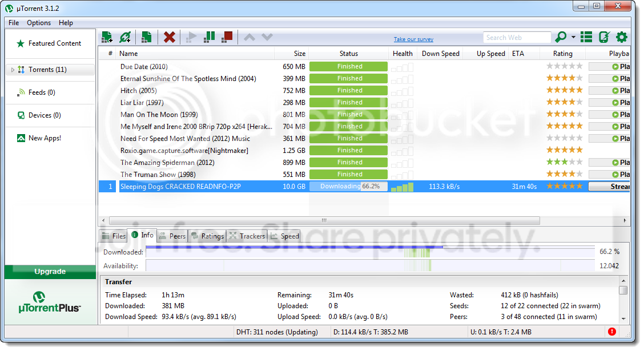Viewport: 644px width, 351px height.
Task: Select the Sleeping Dogs CRACKED READNFO-P2P row
Action: 364,187
